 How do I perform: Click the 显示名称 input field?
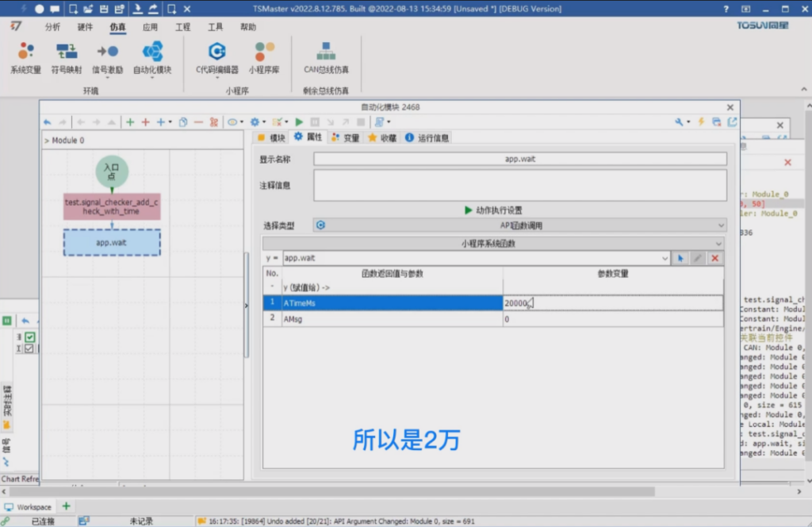520,159
